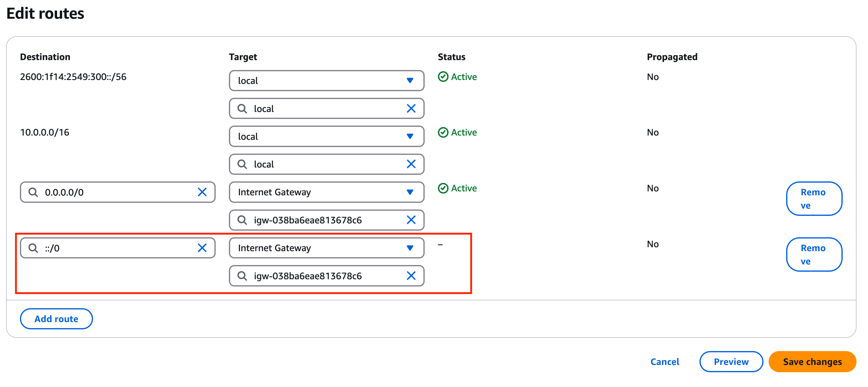Edit the igw-038ba6eae813678c6 target of 0.0.0.0/0
The width and height of the screenshot is (868, 387).
pos(326,220)
